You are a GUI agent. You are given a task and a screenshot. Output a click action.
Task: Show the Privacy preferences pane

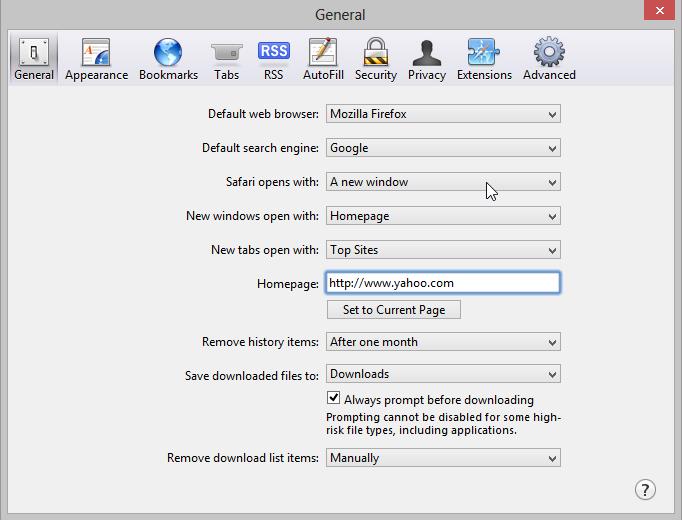coord(427,59)
